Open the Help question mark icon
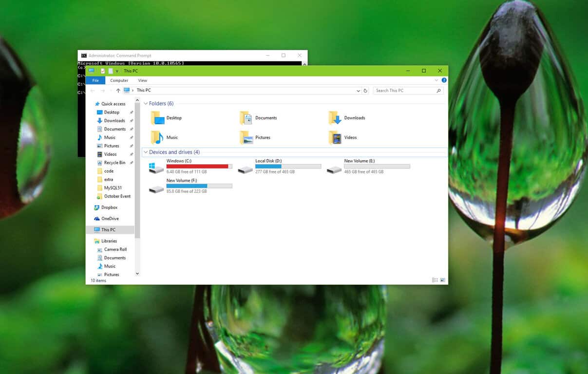This screenshot has width=588, height=374. [x=444, y=80]
